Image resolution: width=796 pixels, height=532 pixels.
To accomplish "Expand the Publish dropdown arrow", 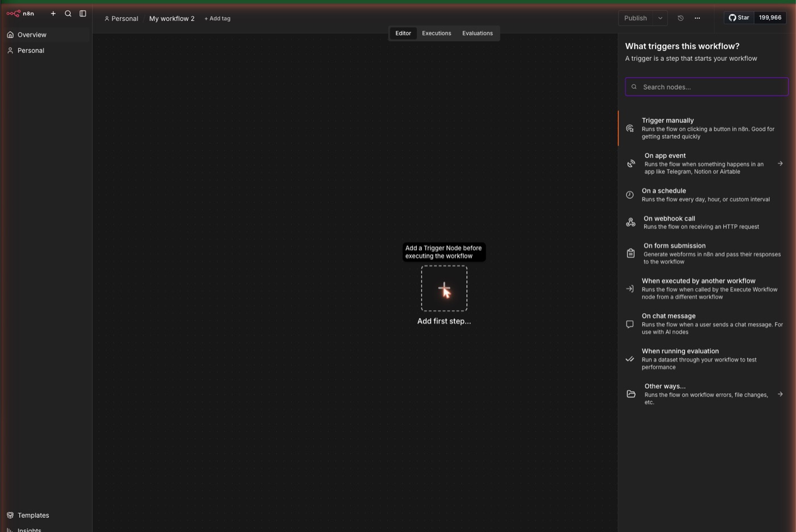I will pyautogui.click(x=660, y=18).
